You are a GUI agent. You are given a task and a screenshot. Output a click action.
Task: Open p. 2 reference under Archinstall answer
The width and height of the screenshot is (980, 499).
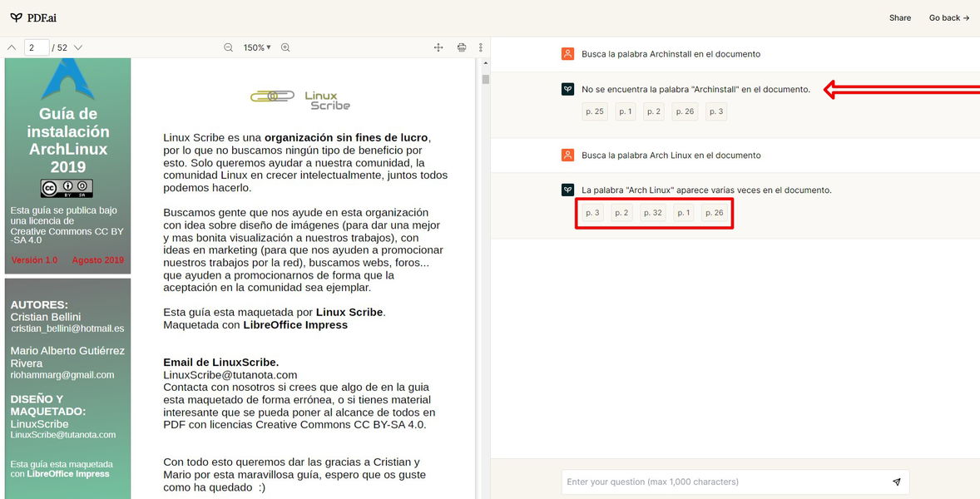click(x=654, y=111)
